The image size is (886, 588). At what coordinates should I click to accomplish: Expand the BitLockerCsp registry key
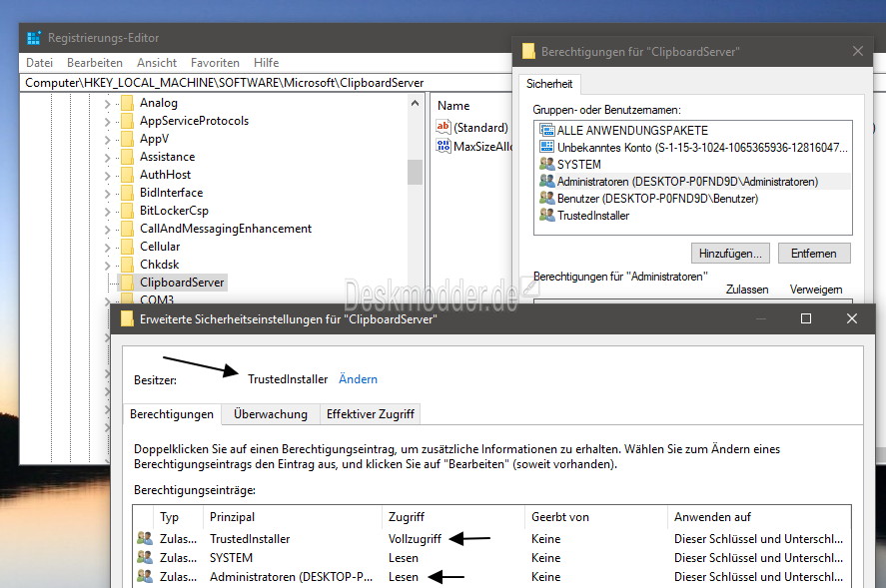tap(107, 212)
